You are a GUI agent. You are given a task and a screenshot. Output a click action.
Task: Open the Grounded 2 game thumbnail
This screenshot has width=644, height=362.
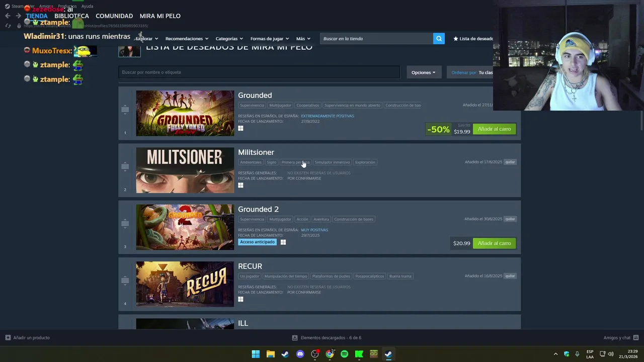pyautogui.click(x=185, y=227)
